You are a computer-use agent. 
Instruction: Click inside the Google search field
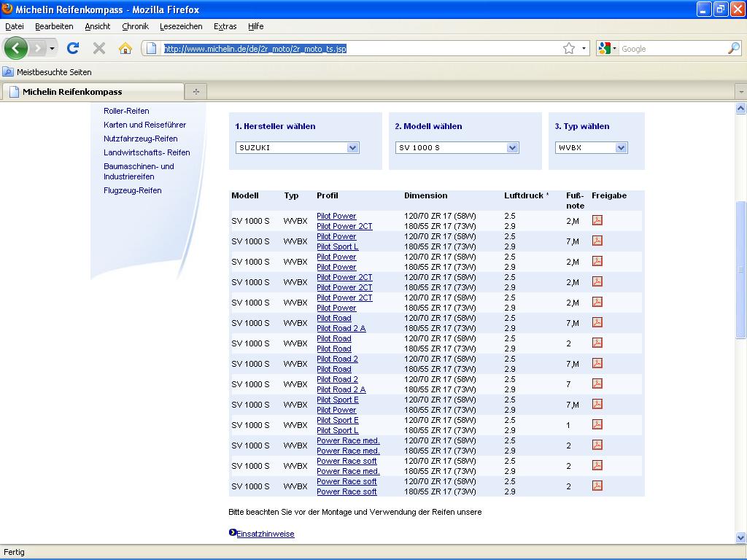point(671,49)
